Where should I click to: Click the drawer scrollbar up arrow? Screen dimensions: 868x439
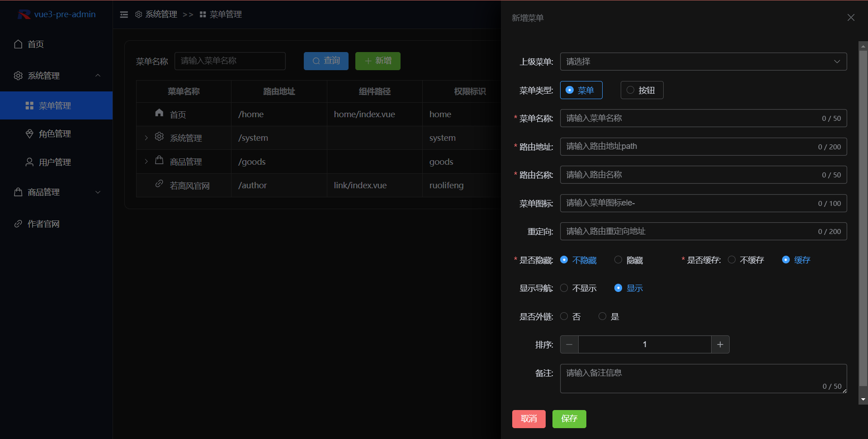point(863,46)
